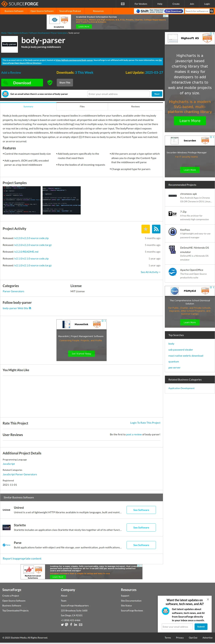Open the mail envelope icon in top bar
This screenshot has width=215, height=644.
tap(123, 4)
